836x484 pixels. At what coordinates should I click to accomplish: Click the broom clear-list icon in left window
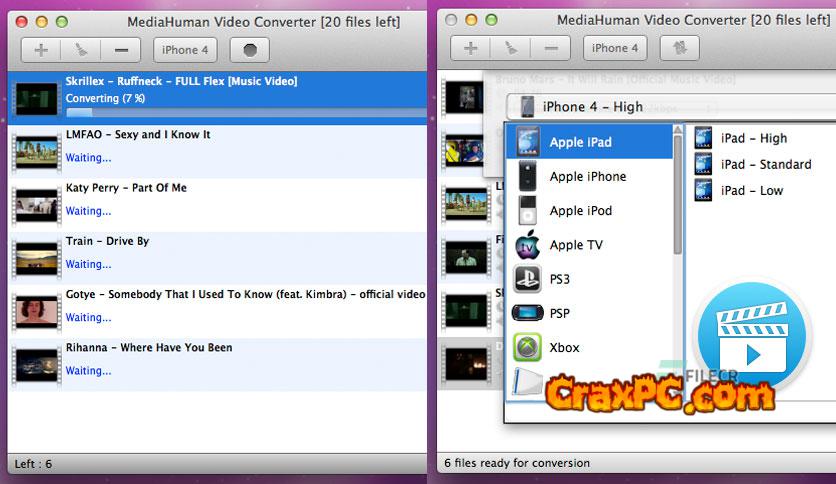[81, 49]
